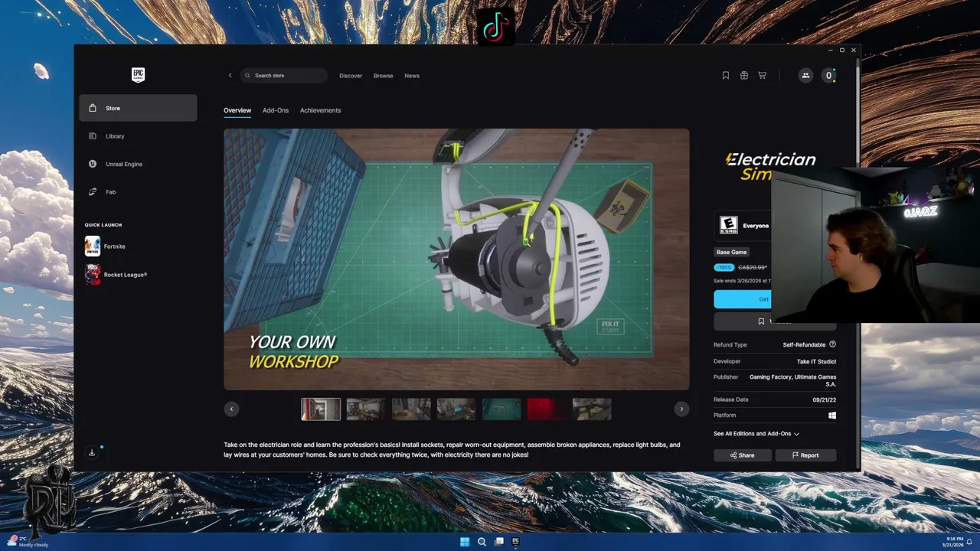Screen dimensions: 980x551
Task: Switch to the Achievements tab
Action: tap(320, 110)
